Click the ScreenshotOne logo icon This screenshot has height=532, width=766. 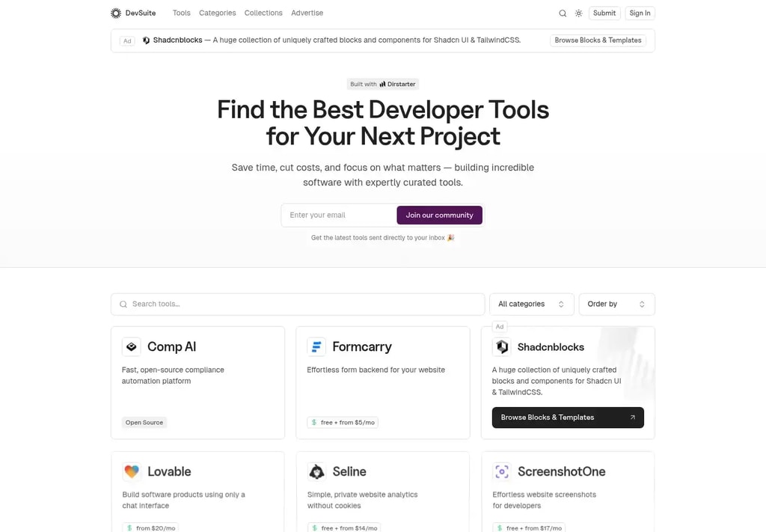(502, 471)
